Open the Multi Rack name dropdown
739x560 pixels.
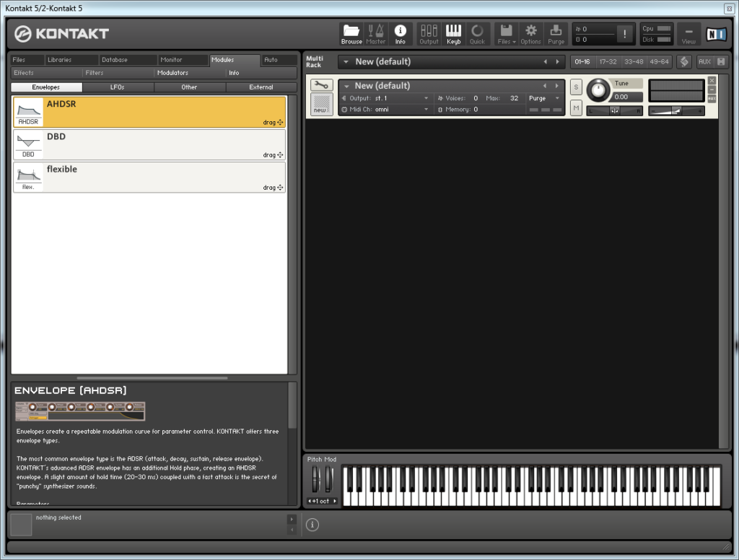coord(346,62)
